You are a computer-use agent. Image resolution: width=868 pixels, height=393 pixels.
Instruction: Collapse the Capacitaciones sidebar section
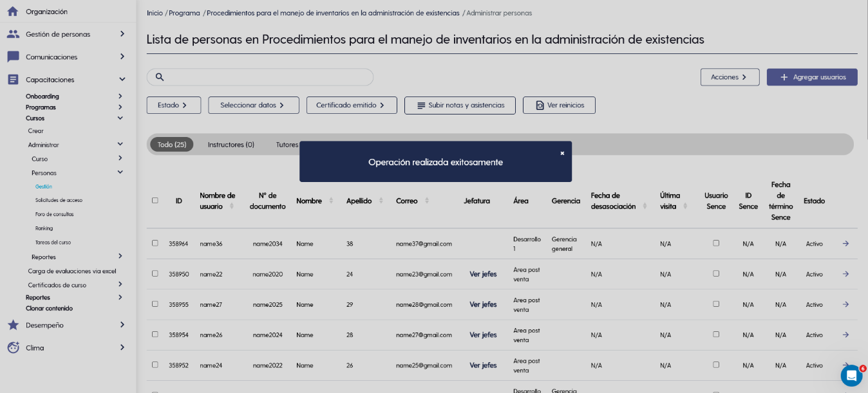pyautogui.click(x=122, y=80)
